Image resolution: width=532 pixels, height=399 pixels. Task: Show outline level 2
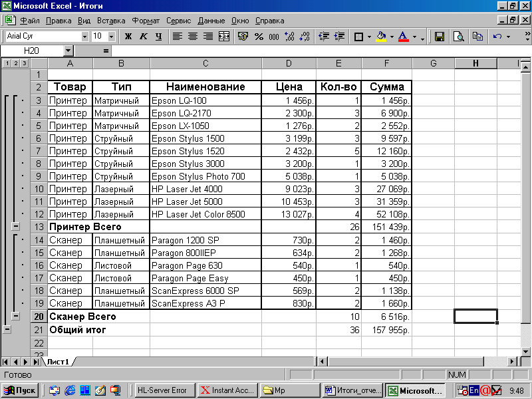click(15, 63)
